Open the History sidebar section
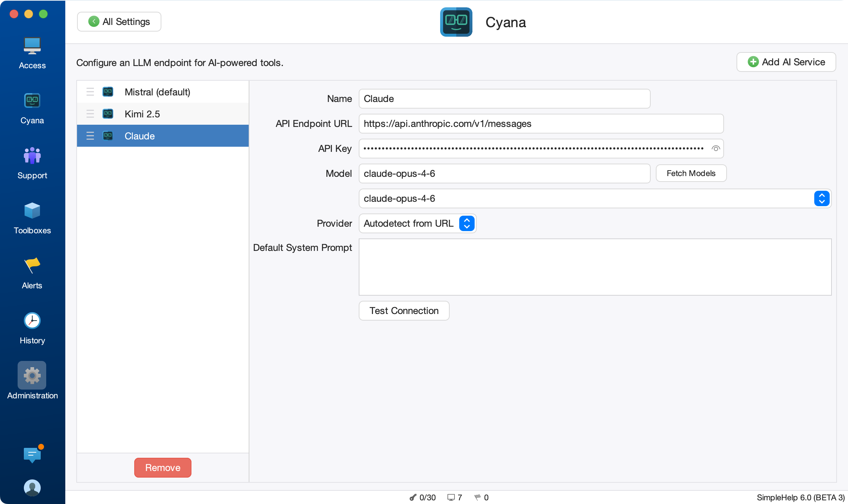 [32, 328]
